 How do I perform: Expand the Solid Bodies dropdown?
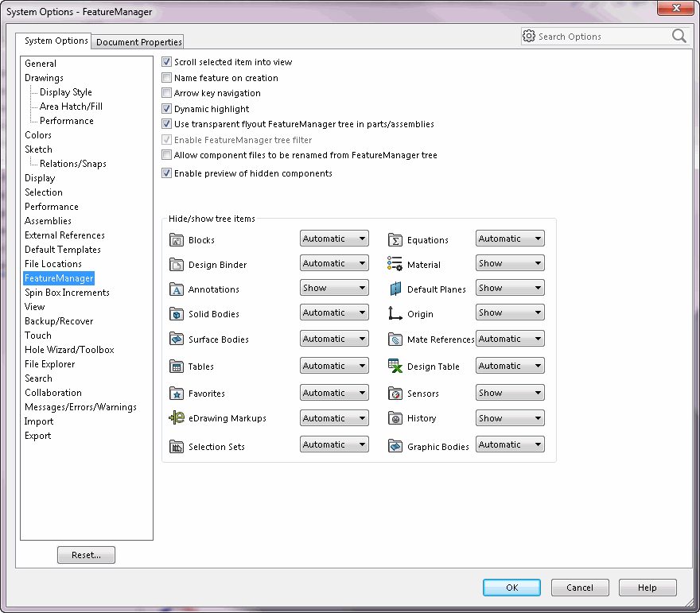pyautogui.click(x=334, y=312)
